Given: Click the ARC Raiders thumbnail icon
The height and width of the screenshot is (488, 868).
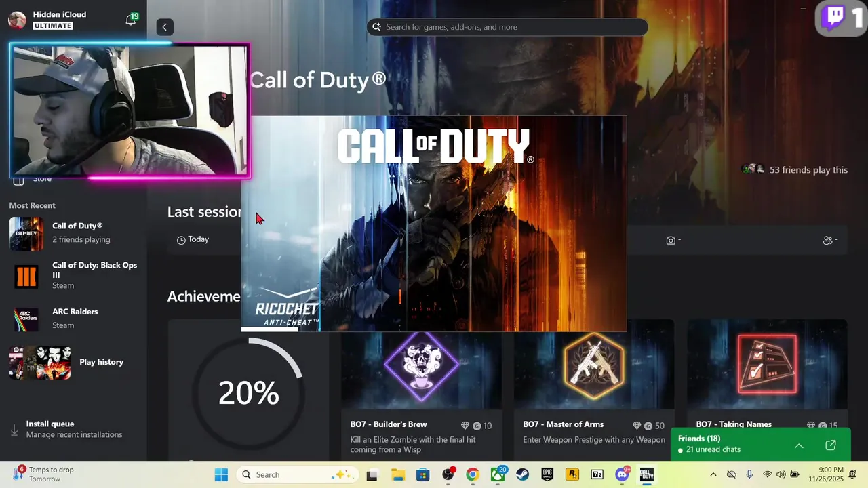Looking at the screenshot, I should coord(26,319).
